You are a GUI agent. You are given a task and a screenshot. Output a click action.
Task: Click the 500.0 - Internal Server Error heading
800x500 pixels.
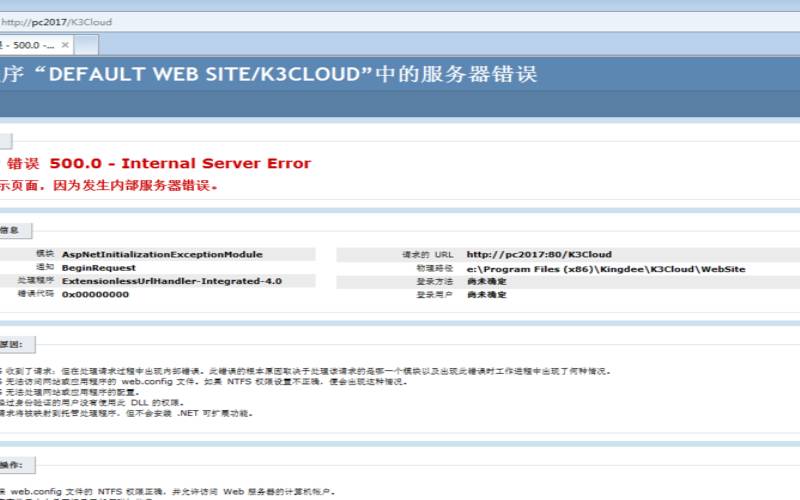(x=180, y=163)
